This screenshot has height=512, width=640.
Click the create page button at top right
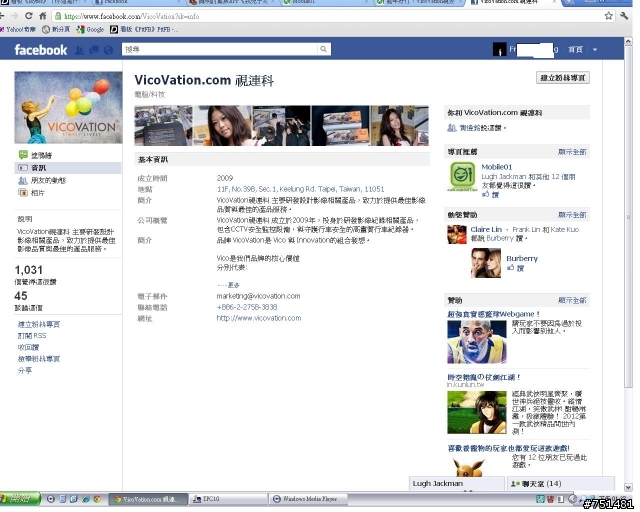[x=563, y=78]
